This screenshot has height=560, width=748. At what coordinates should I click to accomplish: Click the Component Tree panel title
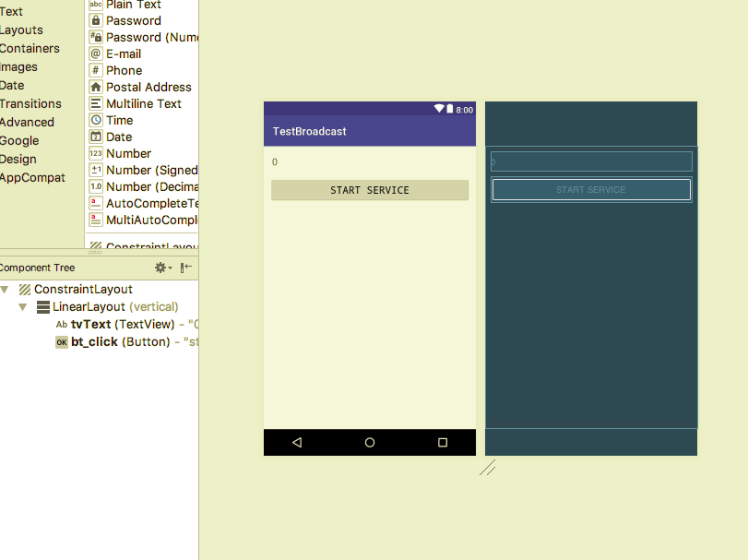(x=37, y=268)
